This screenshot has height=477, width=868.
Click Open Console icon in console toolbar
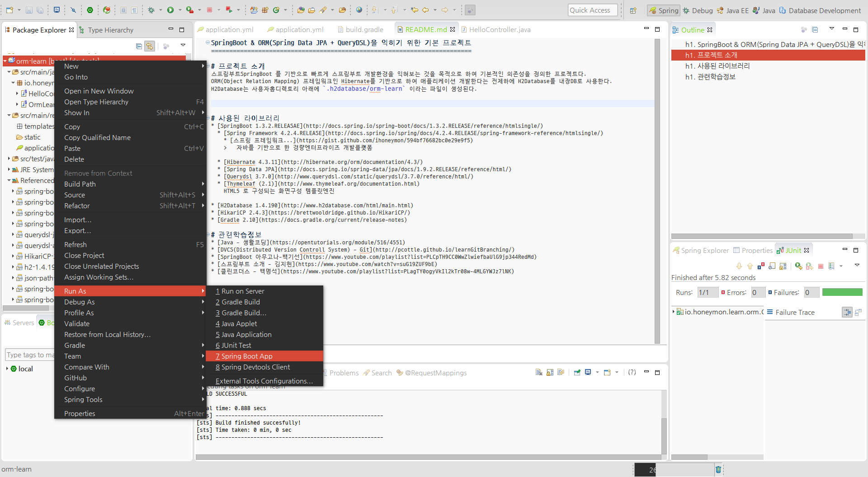607,373
